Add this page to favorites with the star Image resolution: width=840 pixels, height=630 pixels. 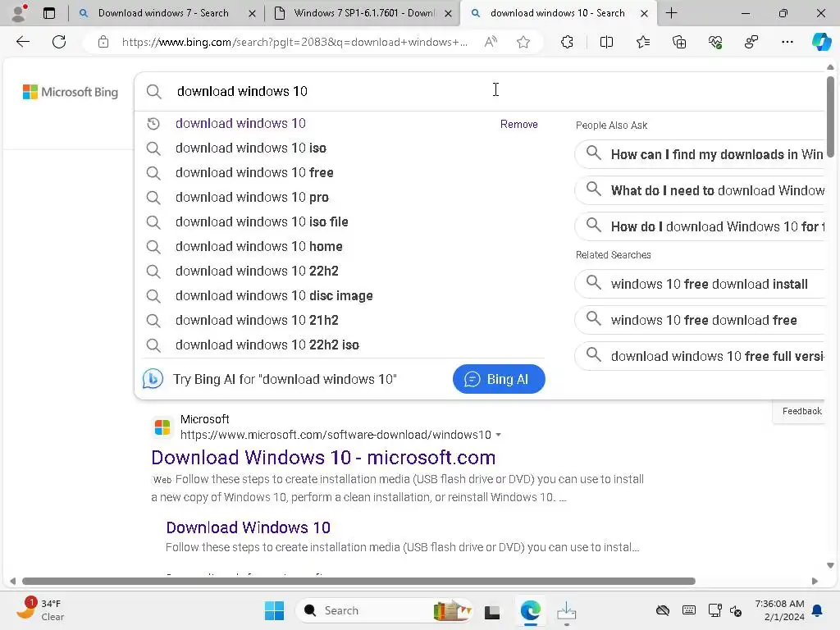coord(523,42)
